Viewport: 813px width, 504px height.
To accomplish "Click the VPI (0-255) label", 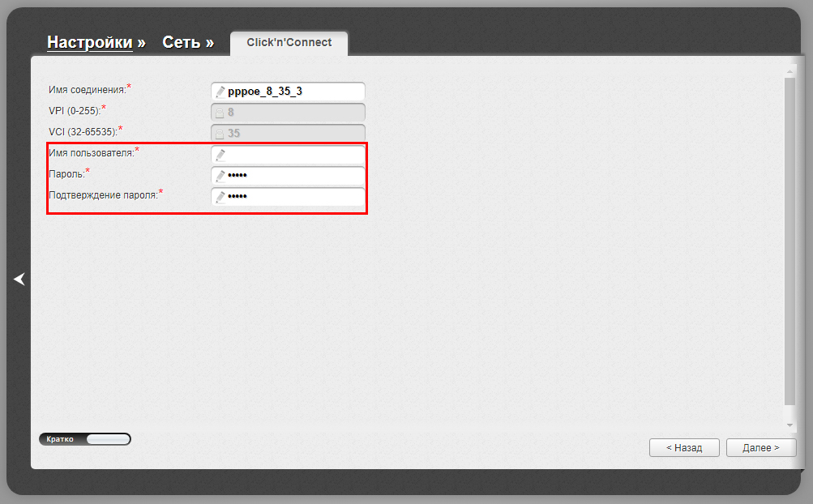I will coord(75,110).
